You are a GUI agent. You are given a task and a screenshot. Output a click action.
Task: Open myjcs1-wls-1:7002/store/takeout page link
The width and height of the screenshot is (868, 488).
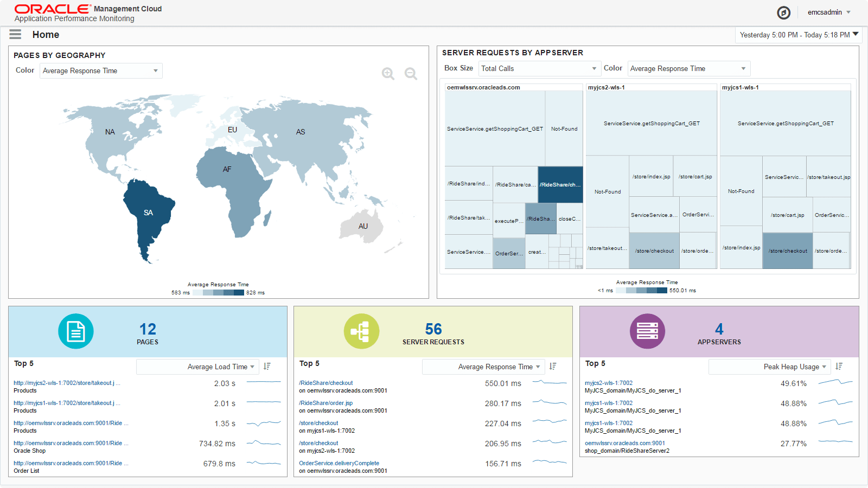pos(67,403)
